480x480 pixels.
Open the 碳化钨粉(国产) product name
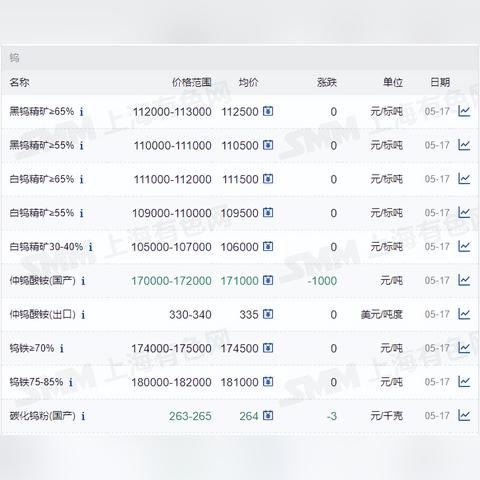pyautogui.click(x=42, y=416)
